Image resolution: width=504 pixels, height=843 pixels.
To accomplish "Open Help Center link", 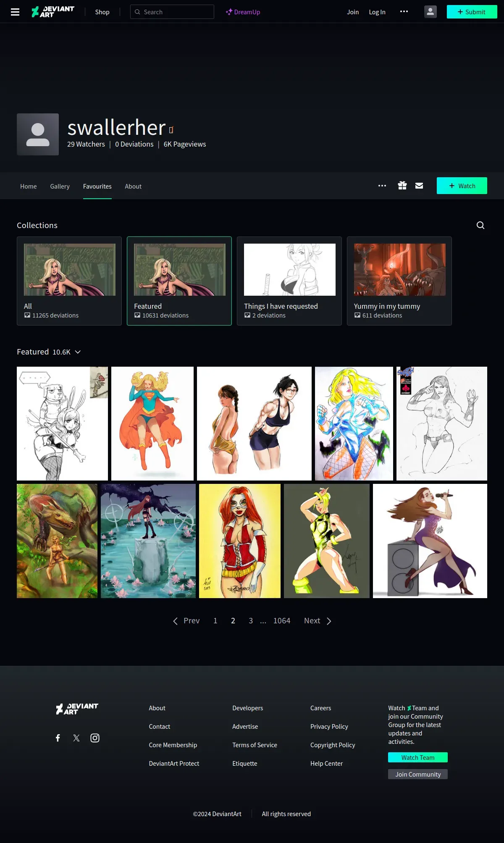I will tap(327, 764).
